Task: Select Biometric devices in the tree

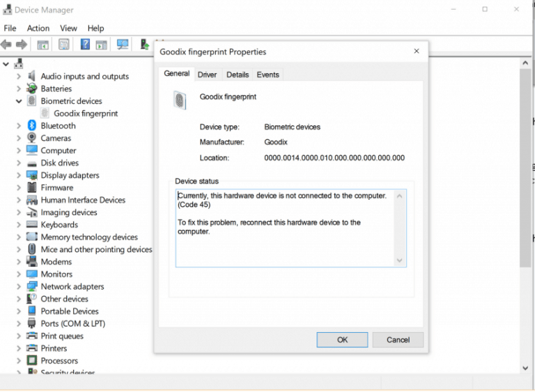Action: click(71, 101)
